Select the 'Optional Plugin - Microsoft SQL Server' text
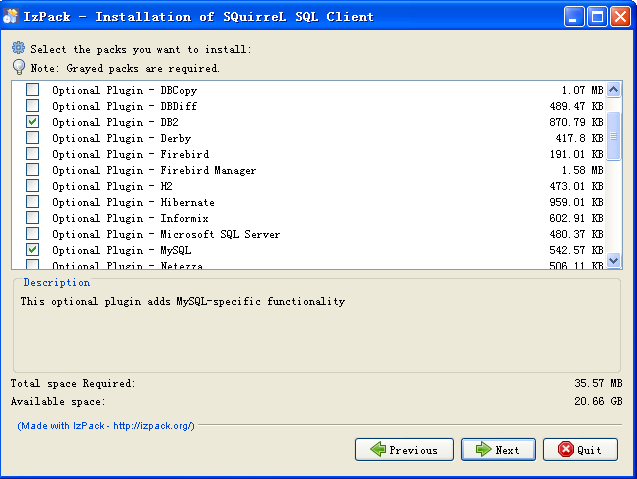637x479 pixels. pyautogui.click(x=166, y=234)
